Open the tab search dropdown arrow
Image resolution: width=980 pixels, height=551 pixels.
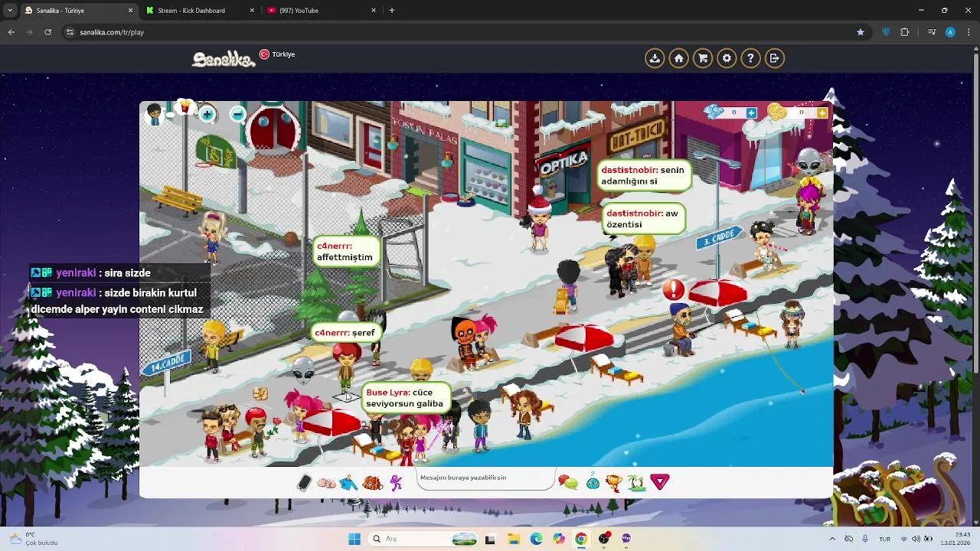[x=11, y=11]
